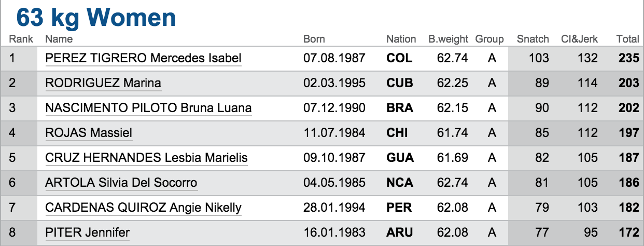The image size is (644, 246).
Task: Click the 63 kg Women heading
Action: (96, 18)
